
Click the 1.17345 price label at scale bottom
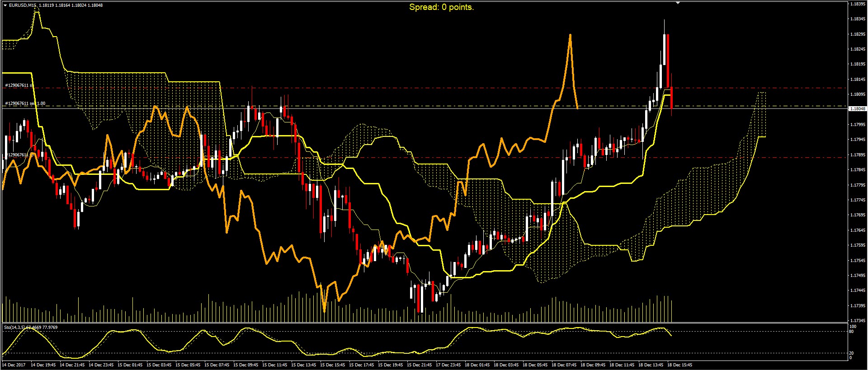[x=858, y=320]
